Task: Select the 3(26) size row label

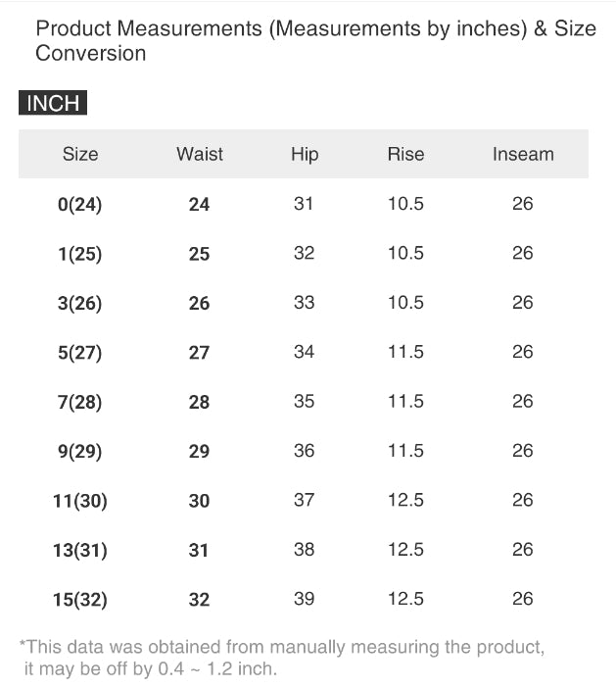Action: (x=80, y=304)
